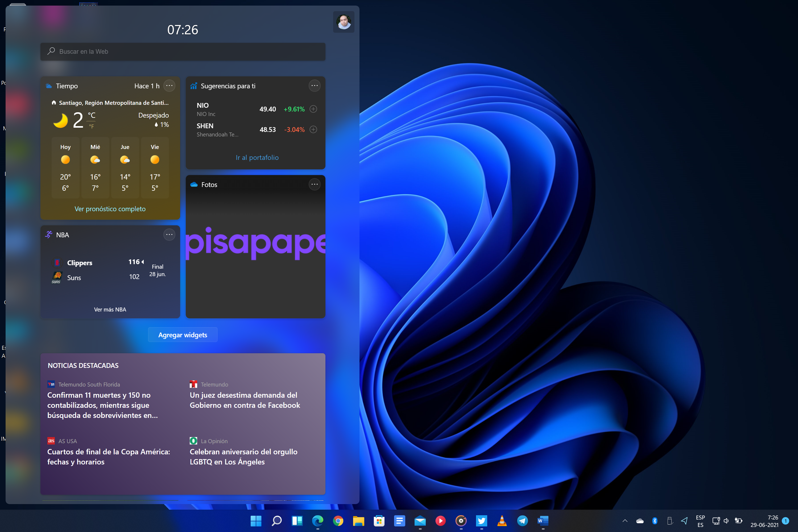Launch Telegram from the taskbar
The height and width of the screenshot is (532, 798).
pyautogui.click(x=522, y=521)
